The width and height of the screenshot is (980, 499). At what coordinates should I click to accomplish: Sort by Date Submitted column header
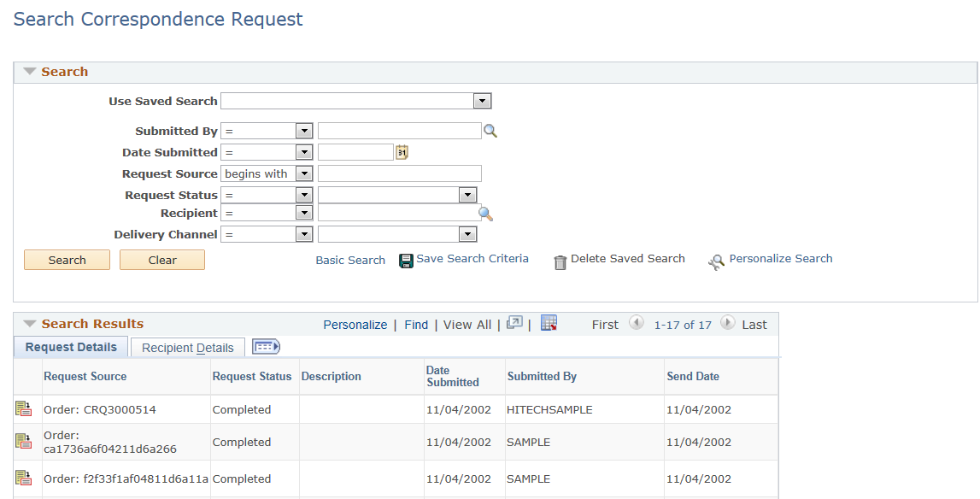[453, 377]
